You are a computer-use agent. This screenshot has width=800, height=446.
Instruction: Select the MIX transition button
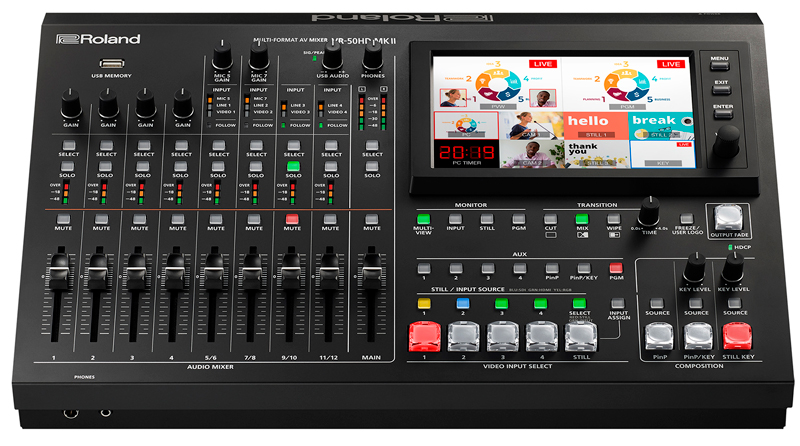point(582,219)
